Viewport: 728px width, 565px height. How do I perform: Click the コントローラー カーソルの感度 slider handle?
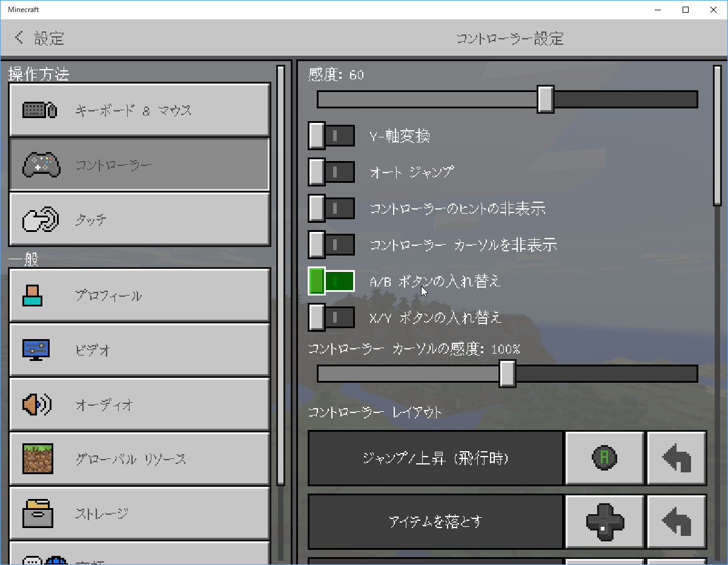(x=508, y=374)
